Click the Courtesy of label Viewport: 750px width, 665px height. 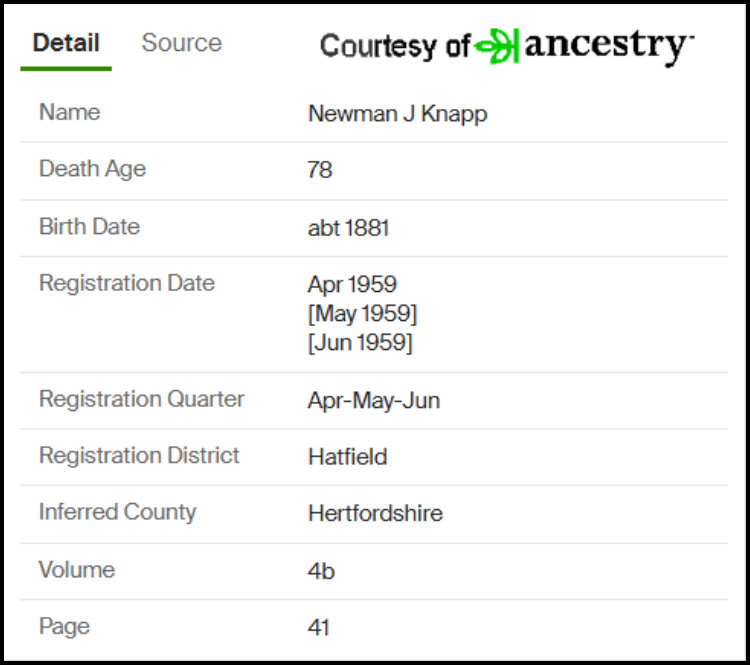click(x=395, y=46)
